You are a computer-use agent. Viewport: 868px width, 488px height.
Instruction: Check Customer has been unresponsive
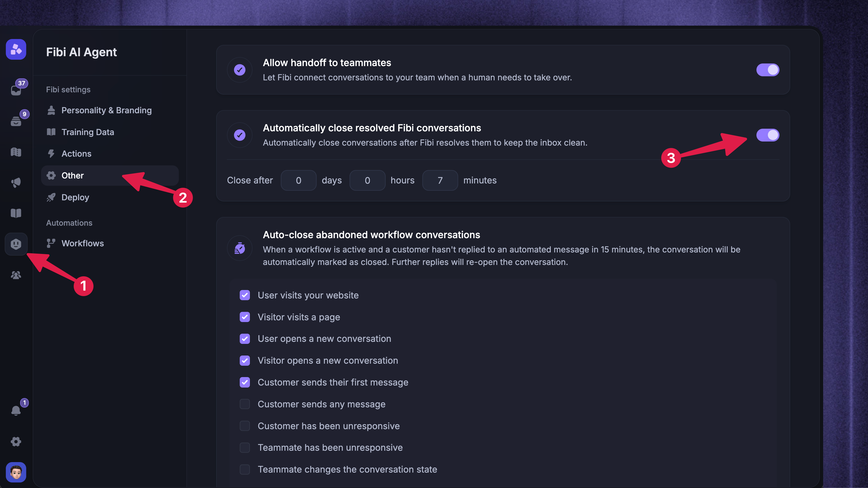245,426
